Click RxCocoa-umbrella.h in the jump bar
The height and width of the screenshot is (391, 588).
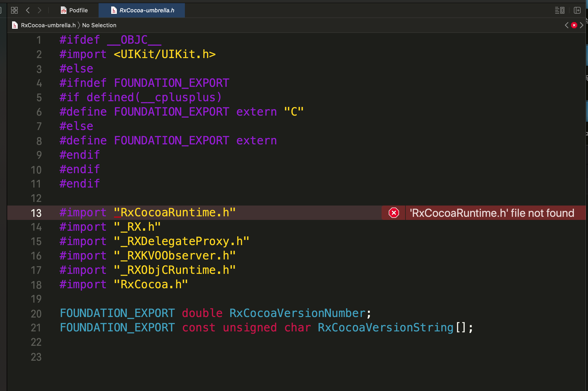[48, 25]
